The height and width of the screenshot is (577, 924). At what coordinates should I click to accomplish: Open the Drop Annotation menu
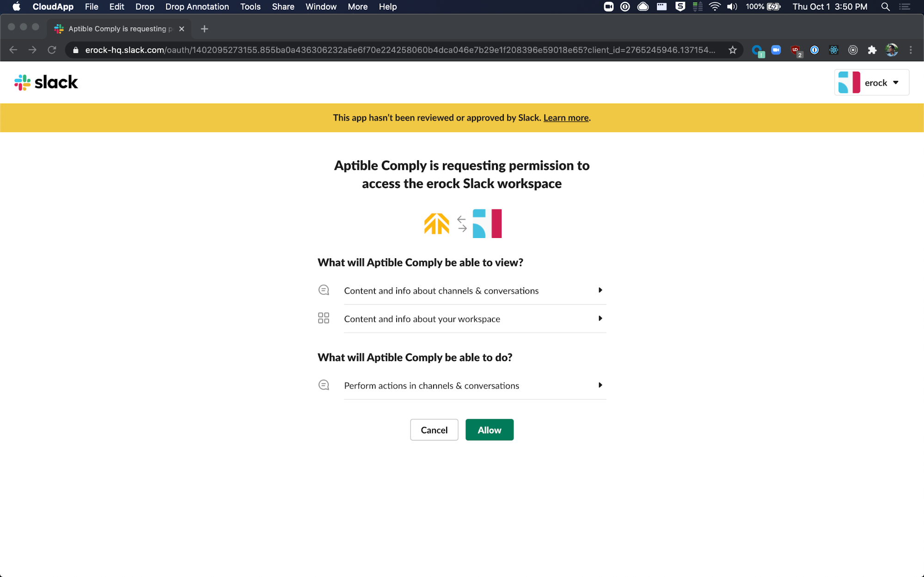click(197, 6)
